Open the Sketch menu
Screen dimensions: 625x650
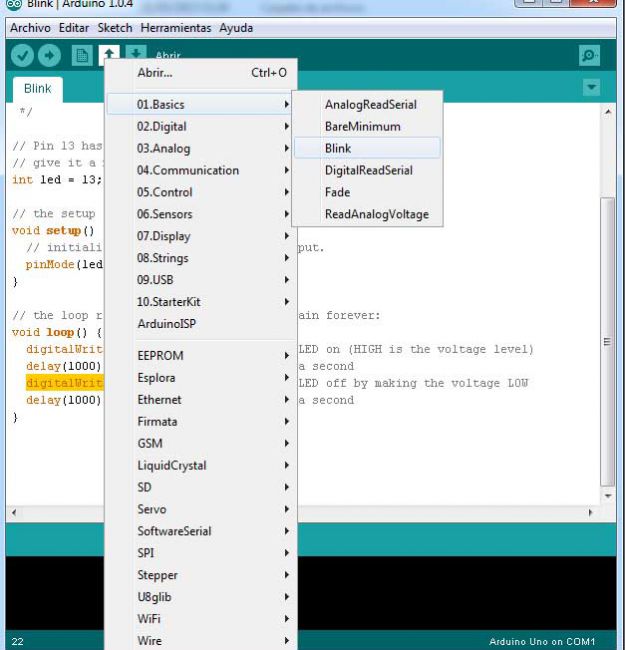[x=115, y=28]
